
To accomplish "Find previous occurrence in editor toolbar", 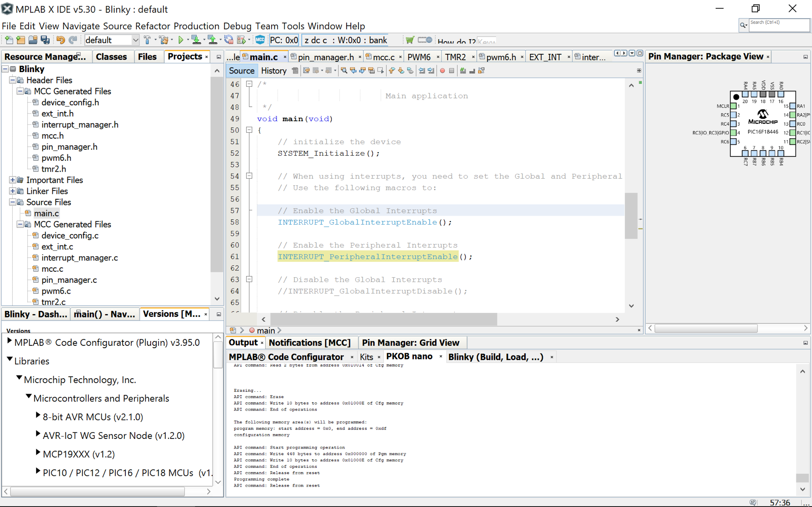I will (353, 71).
